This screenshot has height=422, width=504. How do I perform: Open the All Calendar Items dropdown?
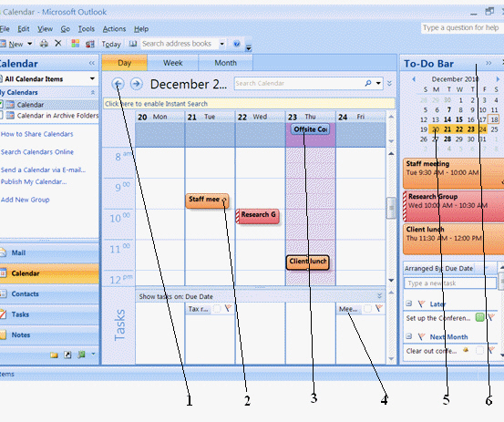pyautogui.click(x=92, y=78)
